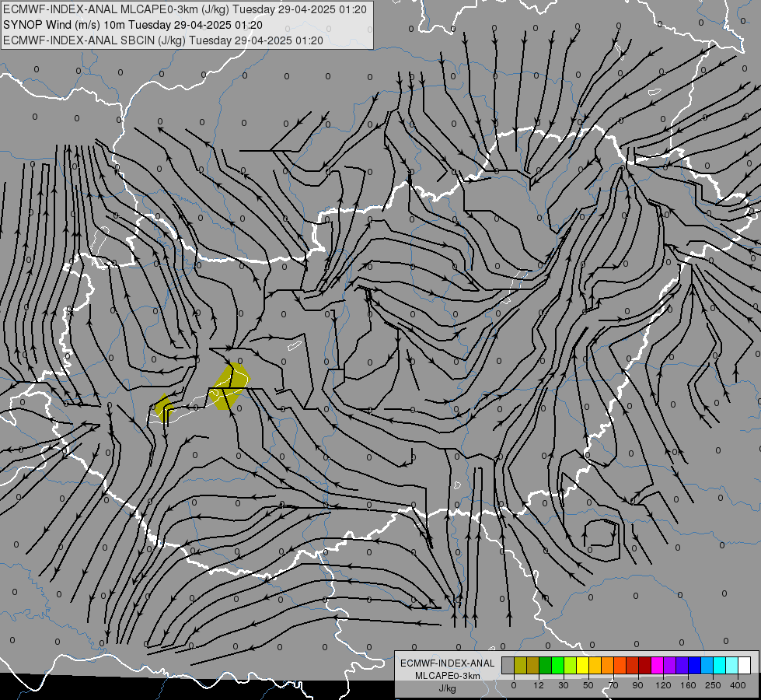
Task: Select the pure blue legend swatch
Action: coord(694,665)
